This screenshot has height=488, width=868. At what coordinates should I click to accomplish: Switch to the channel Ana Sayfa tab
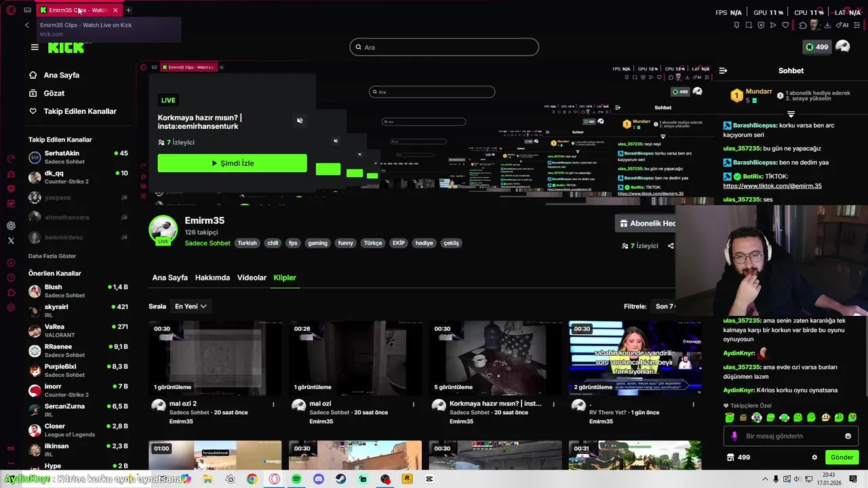coord(170,277)
